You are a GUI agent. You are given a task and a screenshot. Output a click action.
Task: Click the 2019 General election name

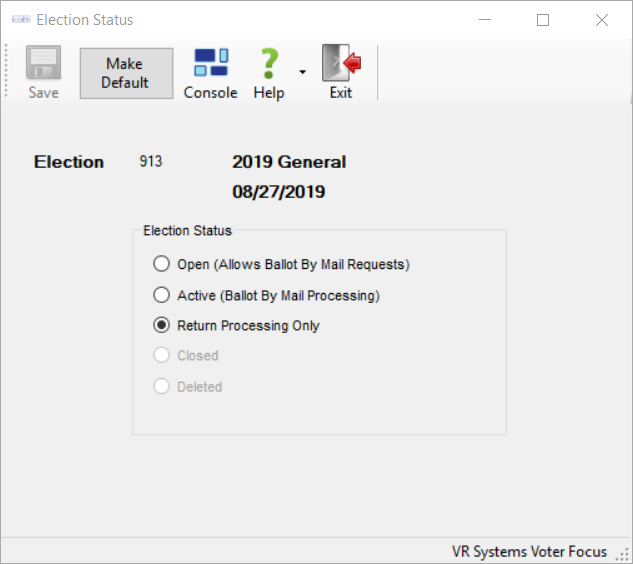289,161
